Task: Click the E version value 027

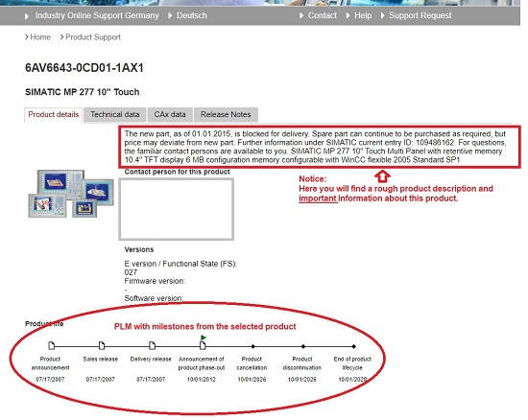Action: (x=131, y=272)
